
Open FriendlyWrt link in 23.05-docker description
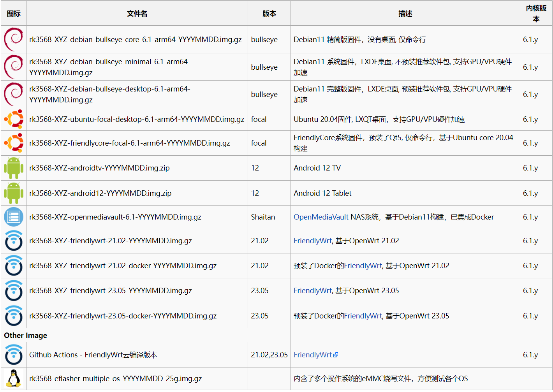tap(363, 316)
